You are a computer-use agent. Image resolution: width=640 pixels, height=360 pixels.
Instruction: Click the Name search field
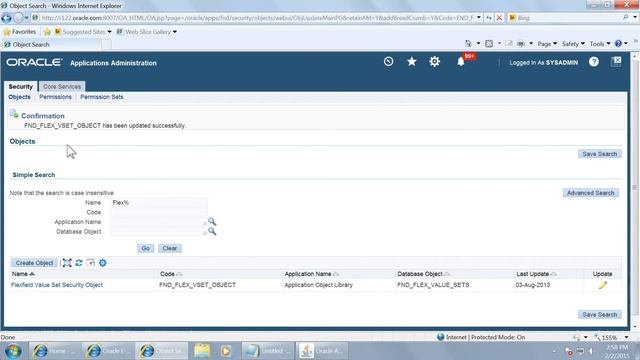(x=159, y=202)
